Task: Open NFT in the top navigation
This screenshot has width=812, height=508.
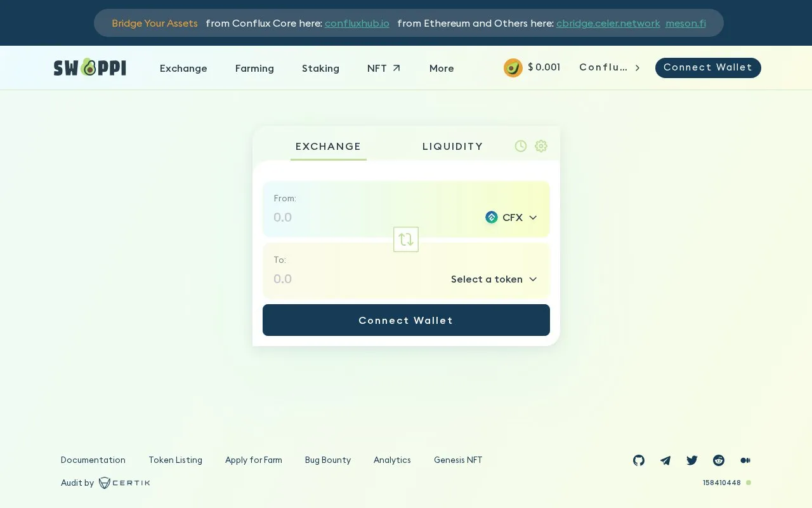Action: point(384,68)
